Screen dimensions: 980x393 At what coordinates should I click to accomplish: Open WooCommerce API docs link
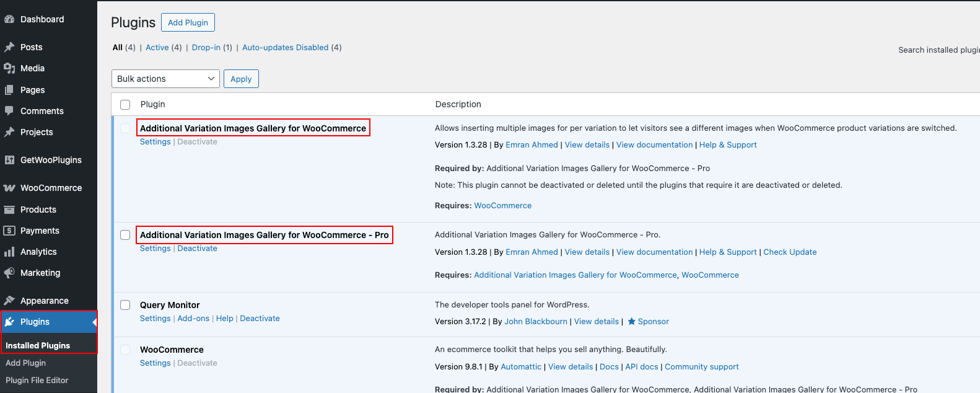(x=642, y=366)
